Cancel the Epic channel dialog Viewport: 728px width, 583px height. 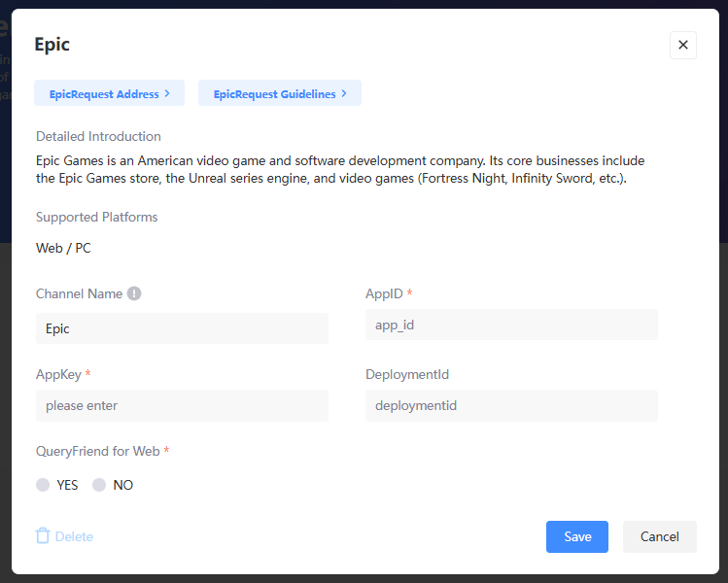click(659, 536)
